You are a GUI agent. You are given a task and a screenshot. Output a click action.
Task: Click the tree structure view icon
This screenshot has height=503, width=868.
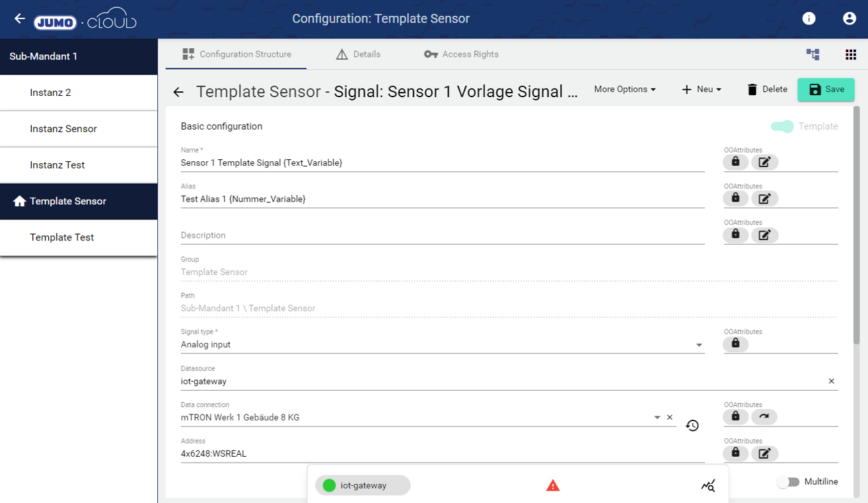click(813, 55)
